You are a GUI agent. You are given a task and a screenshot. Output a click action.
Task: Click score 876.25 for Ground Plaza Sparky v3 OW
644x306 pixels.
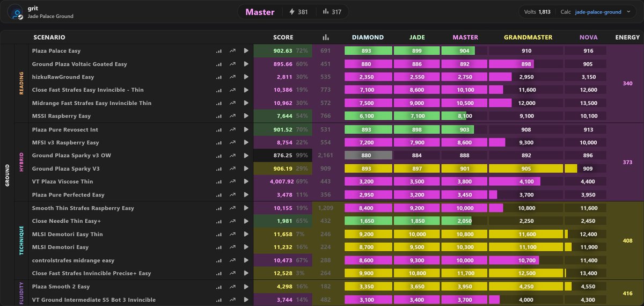282,156
